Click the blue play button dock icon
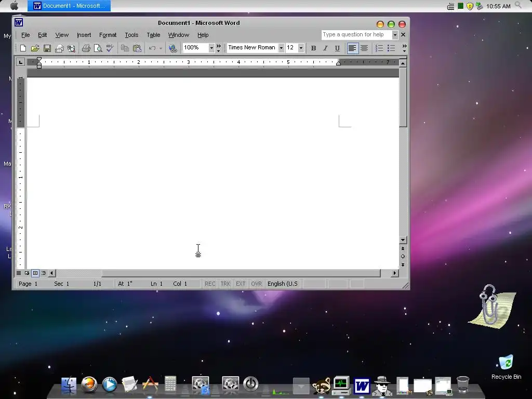Image resolution: width=532 pixels, height=399 pixels. click(110, 385)
